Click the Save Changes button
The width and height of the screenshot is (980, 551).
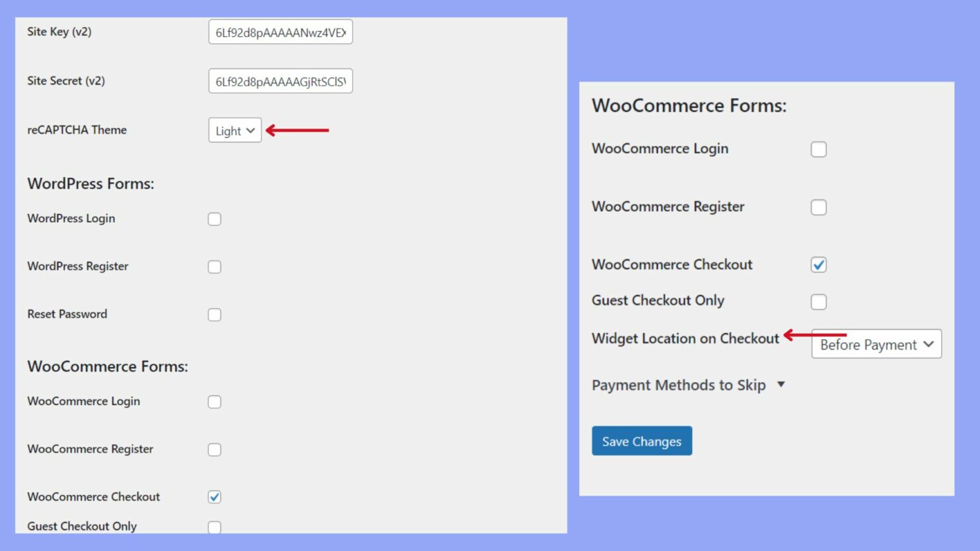641,441
